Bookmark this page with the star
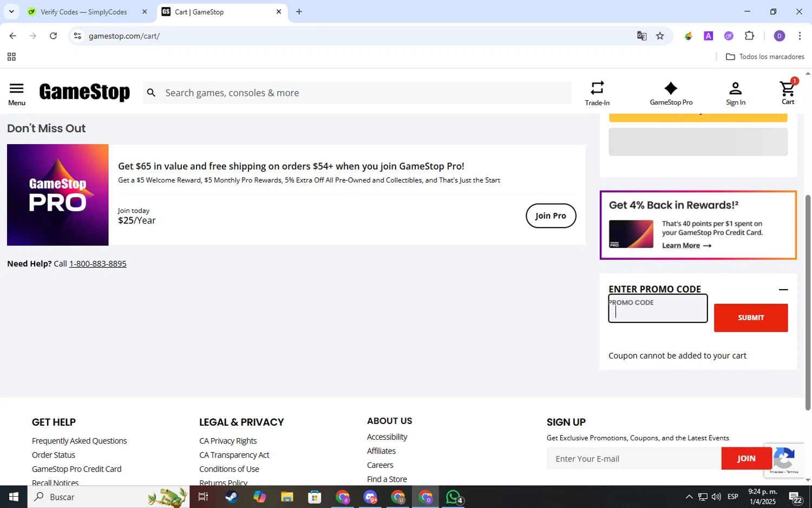The image size is (812, 508). pos(660,36)
